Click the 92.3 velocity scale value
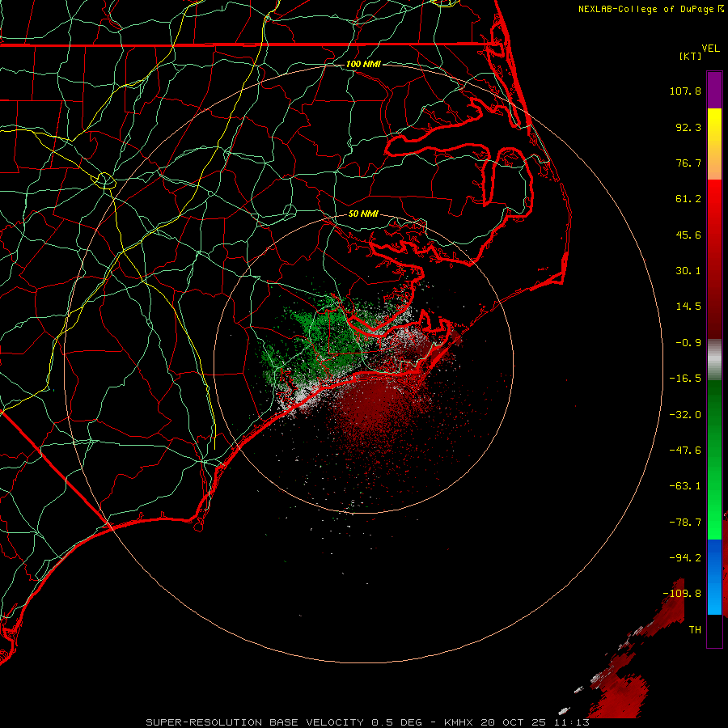Screen dimensions: 728x728 688,127
